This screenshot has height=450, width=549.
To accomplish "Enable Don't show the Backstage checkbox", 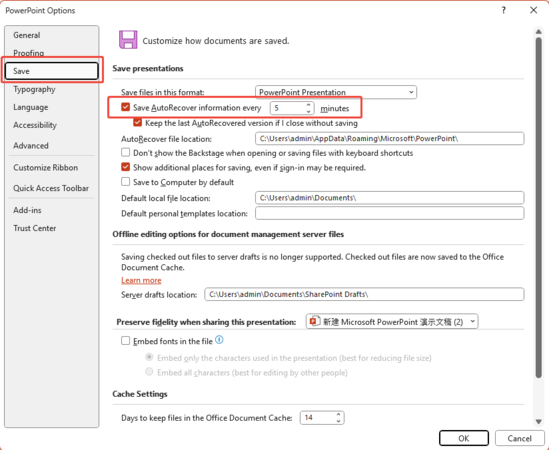I will [125, 152].
